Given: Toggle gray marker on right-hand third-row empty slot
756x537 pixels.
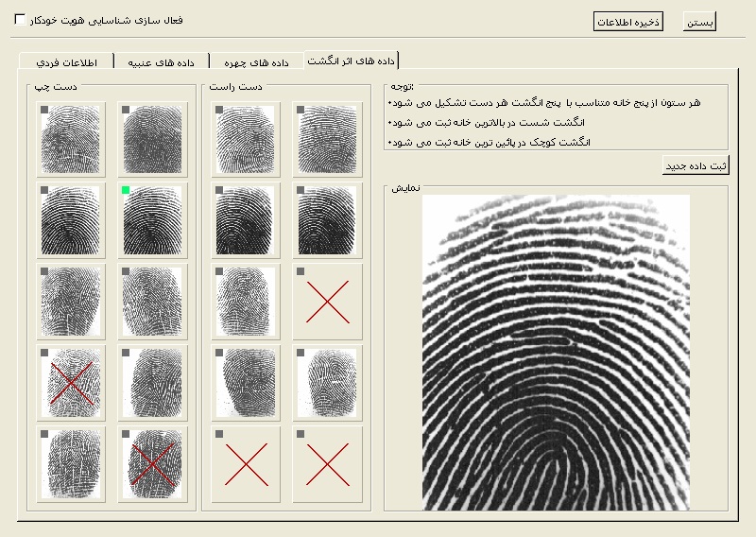Looking at the screenshot, I should (x=301, y=272).
